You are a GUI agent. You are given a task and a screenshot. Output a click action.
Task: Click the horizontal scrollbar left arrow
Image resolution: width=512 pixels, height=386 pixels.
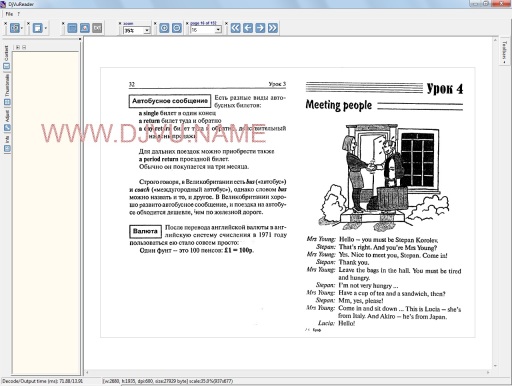[x=87, y=372]
